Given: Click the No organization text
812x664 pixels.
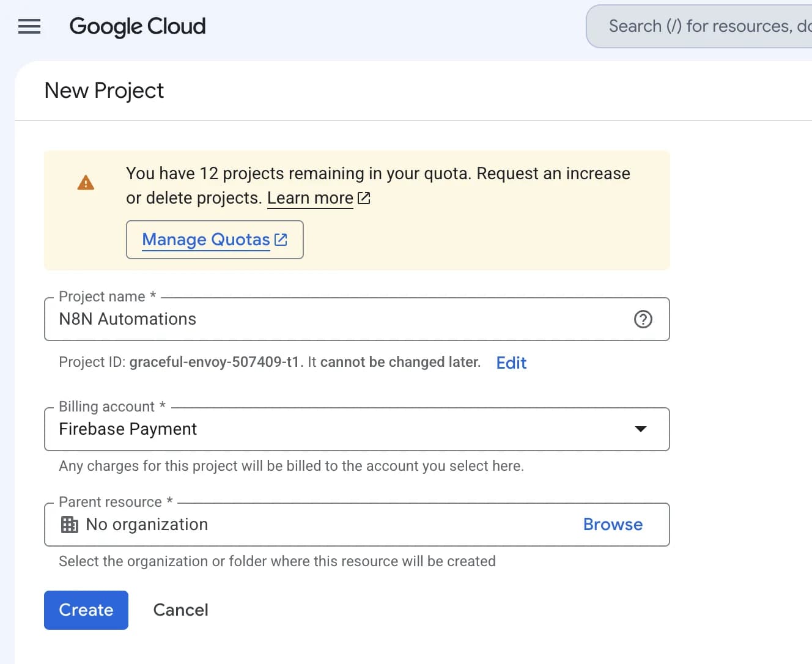Looking at the screenshot, I should click(147, 525).
